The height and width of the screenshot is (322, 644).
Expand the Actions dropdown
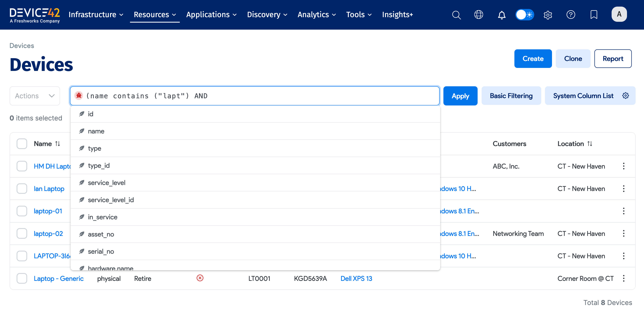(34, 96)
